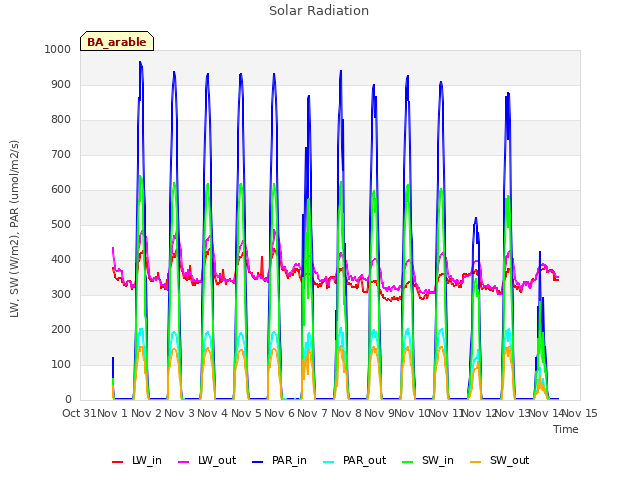Click the Nov 8 x-axis tick label
The height and width of the screenshot is (480, 640).
[346, 413]
